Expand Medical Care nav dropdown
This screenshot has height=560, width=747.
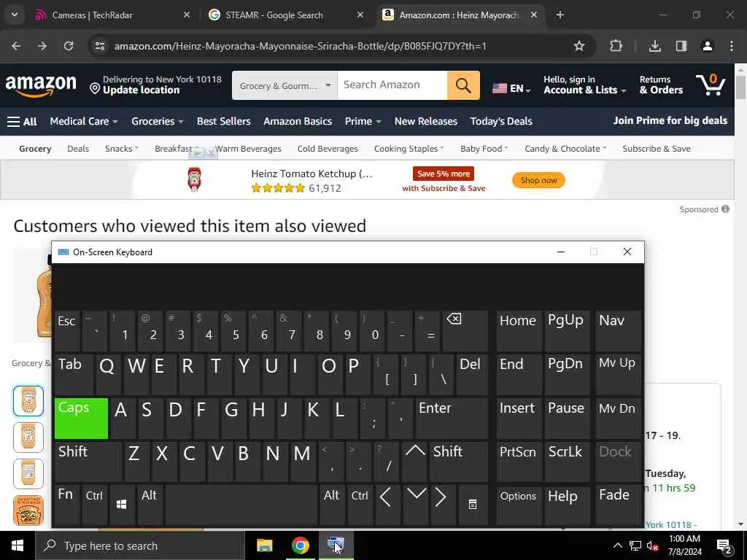click(x=84, y=122)
